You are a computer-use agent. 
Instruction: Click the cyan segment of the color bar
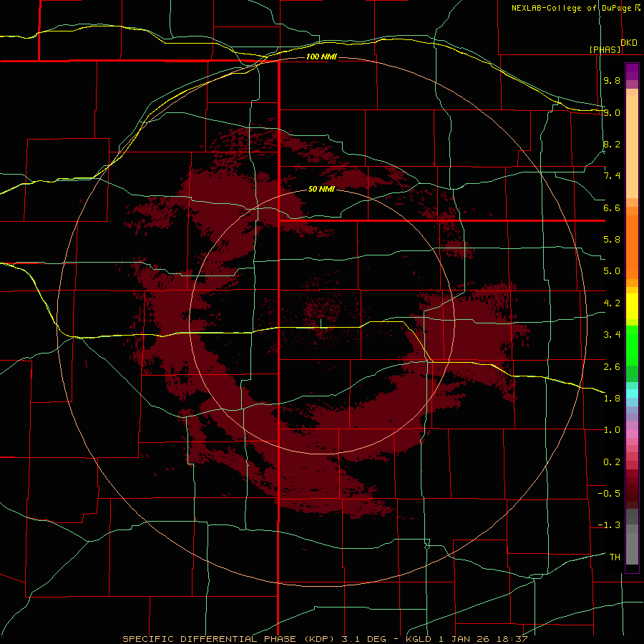click(x=632, y=394)
